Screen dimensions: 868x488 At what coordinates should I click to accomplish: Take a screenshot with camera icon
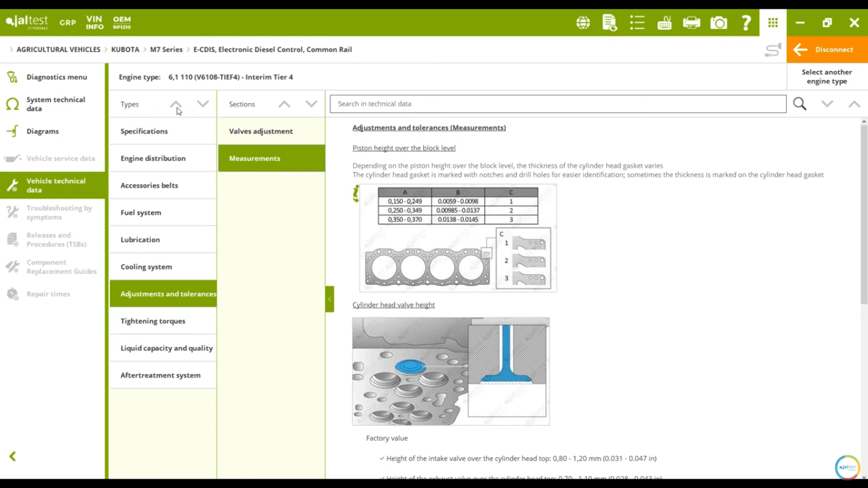tap(719, 23)
